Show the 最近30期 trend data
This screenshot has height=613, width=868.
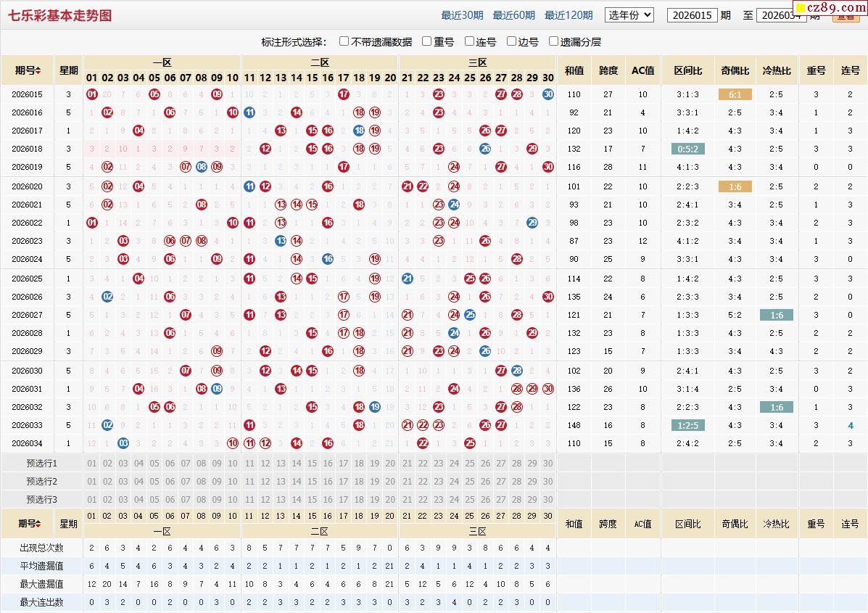point(462,15)
